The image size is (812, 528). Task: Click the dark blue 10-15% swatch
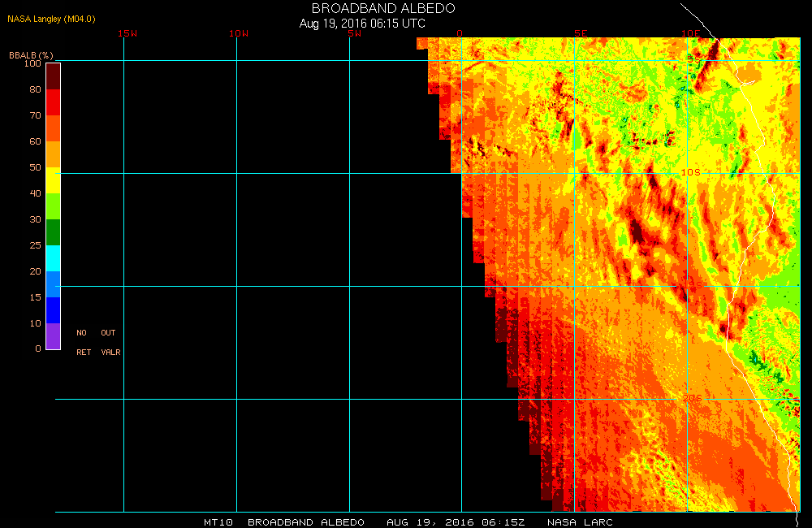pos(53,310)
